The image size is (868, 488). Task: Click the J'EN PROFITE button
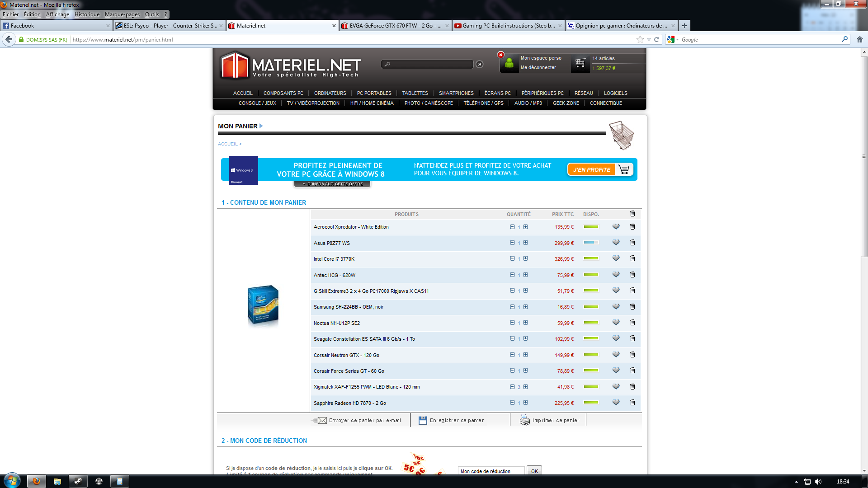coord(591,169)
